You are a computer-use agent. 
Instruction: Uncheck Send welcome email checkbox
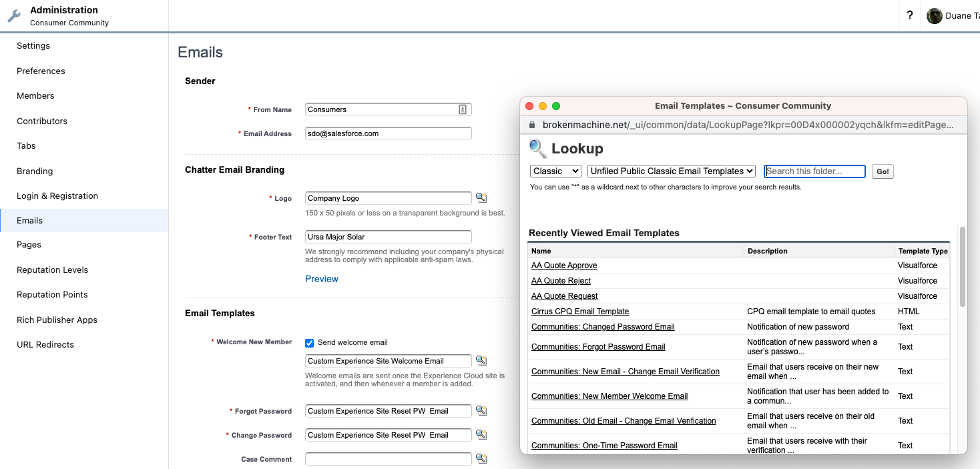[309, 343]
